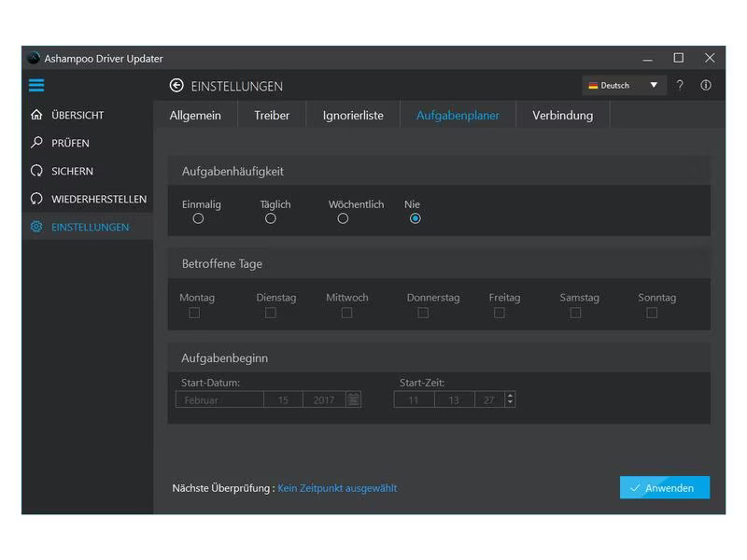Open EINSTELLUNGEN in the sidebar
Image resolution: width=747 pixels, height=560 pixels.
click(88, 227)
